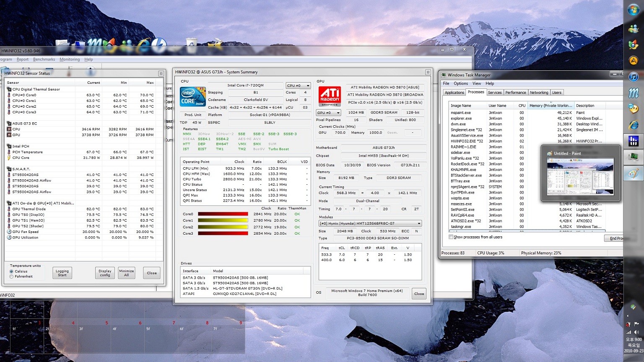Open memory Modules Hynix dropdown
This screenshot has width=644, height=362.
370,223
